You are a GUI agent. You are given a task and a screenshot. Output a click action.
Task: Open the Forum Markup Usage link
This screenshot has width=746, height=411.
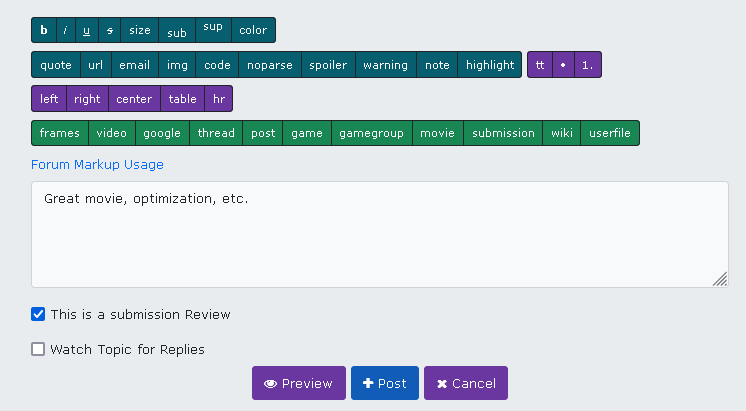pyautogui.click(x=97, y=165)
